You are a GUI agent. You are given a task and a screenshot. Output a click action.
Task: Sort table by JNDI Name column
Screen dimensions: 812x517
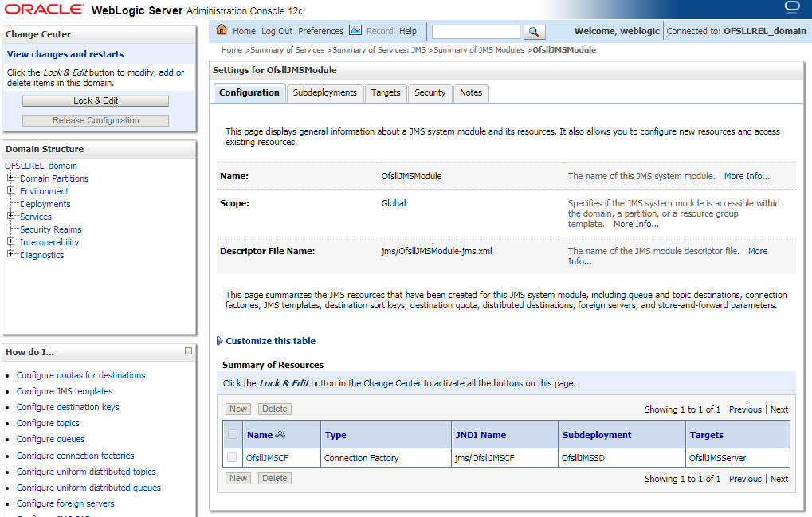481,435
